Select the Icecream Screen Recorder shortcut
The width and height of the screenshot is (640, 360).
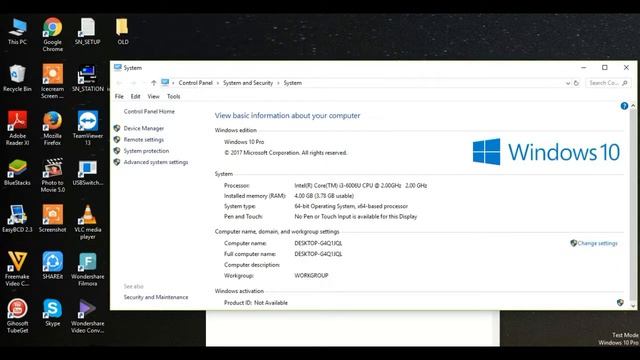click(53, 82)
